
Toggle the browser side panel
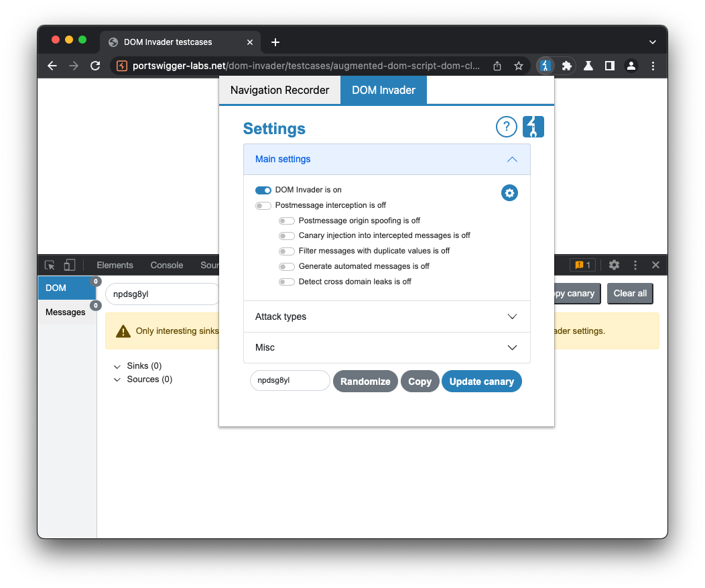tap(610, 66)
